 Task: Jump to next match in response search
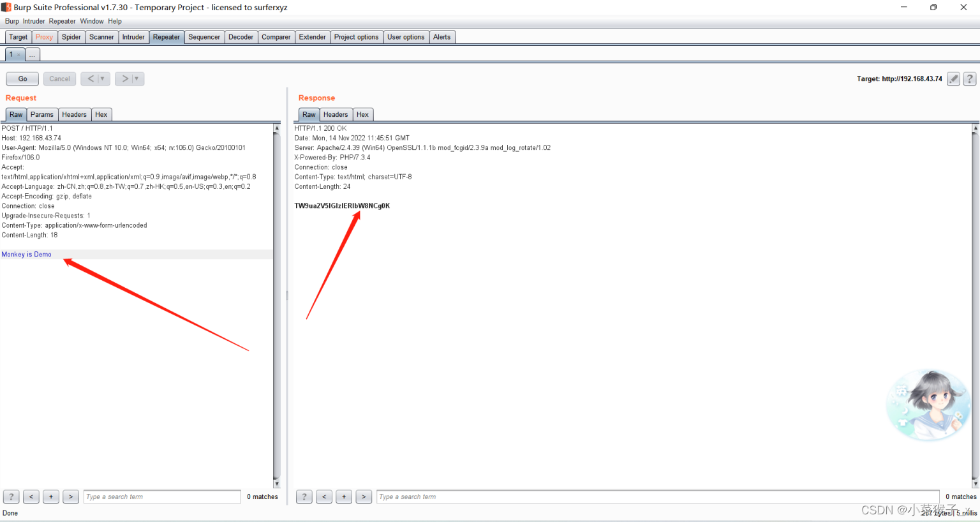[x=364, y=496]
